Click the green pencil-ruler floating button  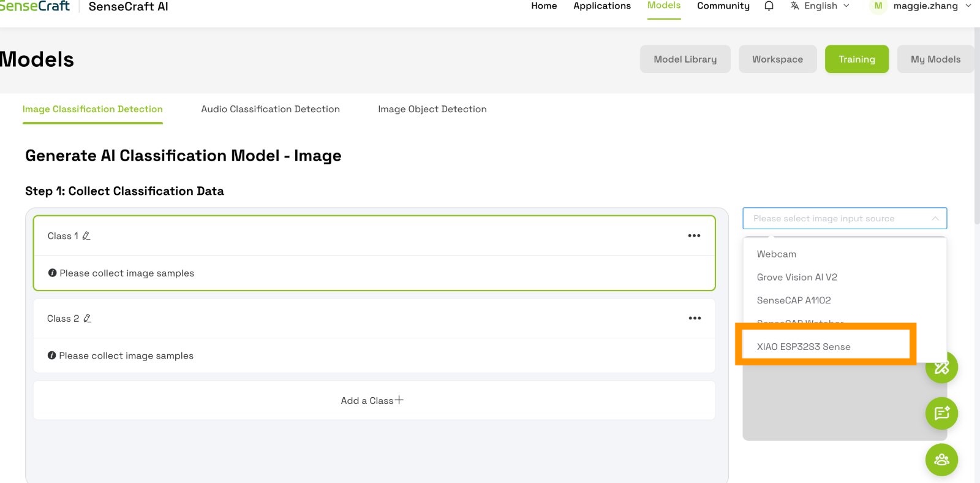(942, 367)
